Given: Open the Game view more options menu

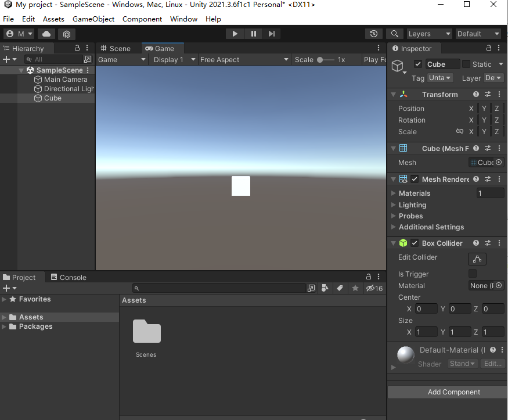Looking at the screenshot, I should 379,48.
